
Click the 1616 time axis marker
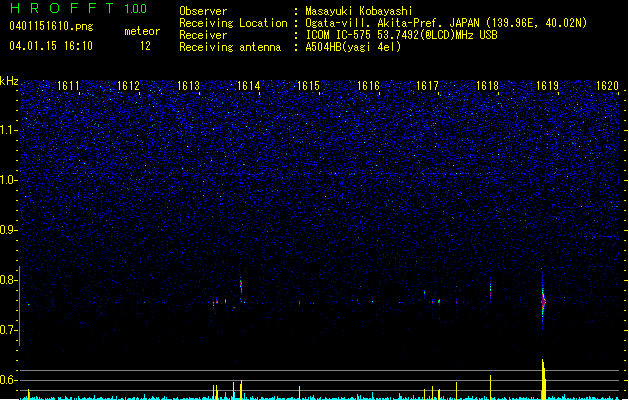click(x=368, y=86)
